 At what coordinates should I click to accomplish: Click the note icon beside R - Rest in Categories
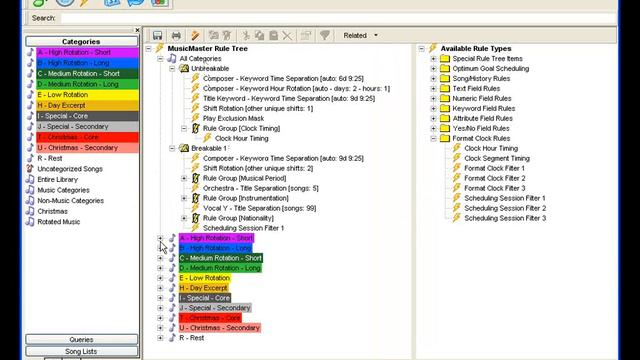30,158
